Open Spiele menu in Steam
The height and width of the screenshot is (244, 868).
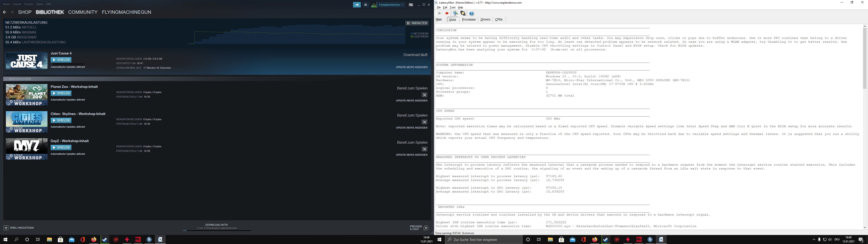(x=39, y=4)
